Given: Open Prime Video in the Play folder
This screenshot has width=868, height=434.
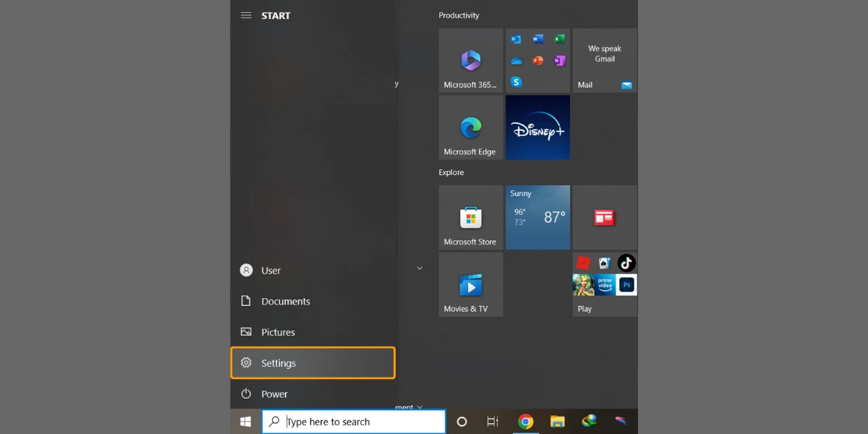Looking at the screenshot, I should pyautogui.click(x=605, y=284).
